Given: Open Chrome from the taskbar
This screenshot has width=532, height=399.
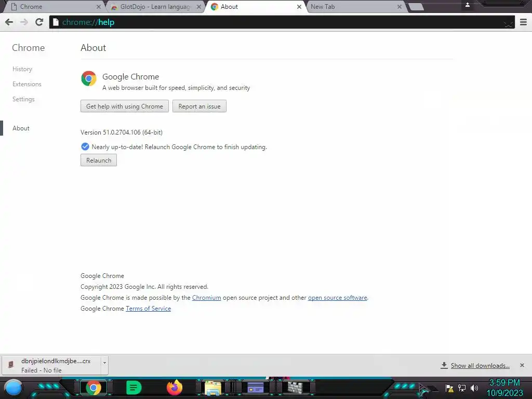Looking at the screenshot, I should pyautogui.click(x=94, y=388).
